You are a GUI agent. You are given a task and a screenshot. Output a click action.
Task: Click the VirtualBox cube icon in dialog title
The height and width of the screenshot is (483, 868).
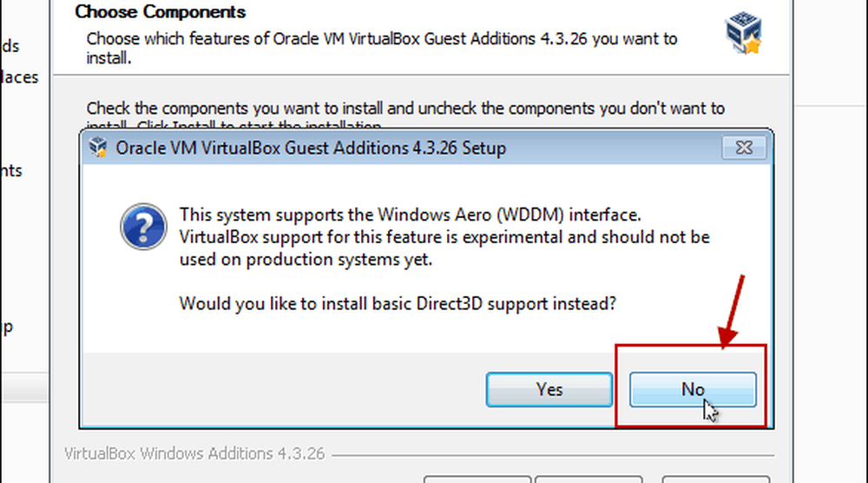point(99,148)
